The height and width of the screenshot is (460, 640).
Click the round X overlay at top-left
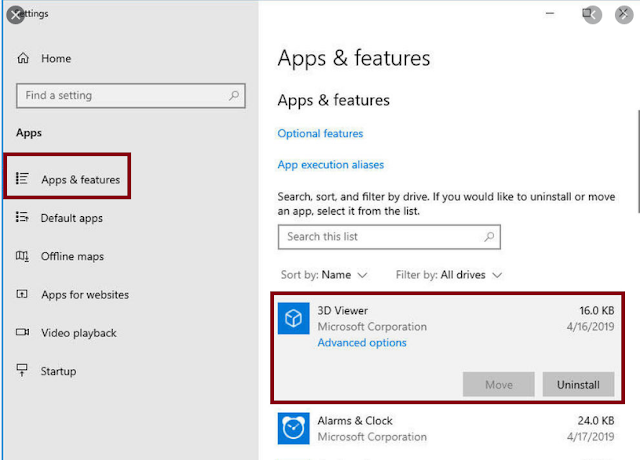16,15
